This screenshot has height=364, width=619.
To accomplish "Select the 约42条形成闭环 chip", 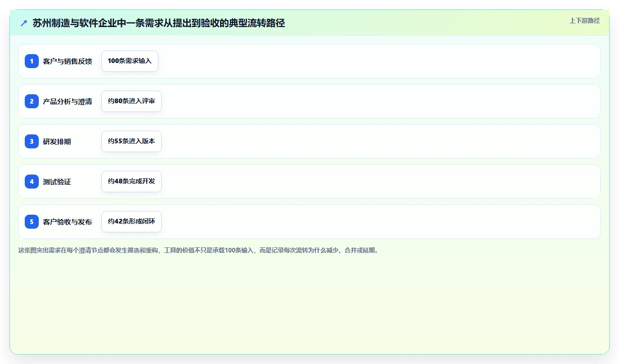I will (131, 222).
